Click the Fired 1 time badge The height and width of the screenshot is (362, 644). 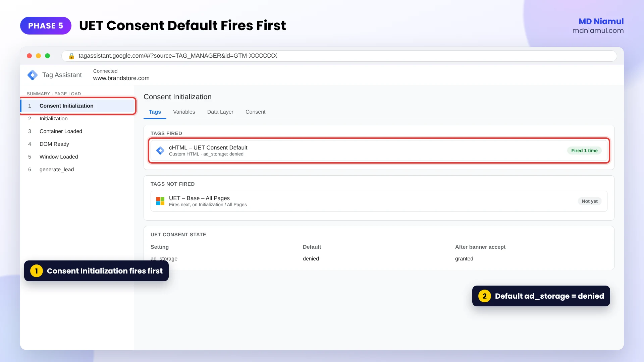coord(584,150)
